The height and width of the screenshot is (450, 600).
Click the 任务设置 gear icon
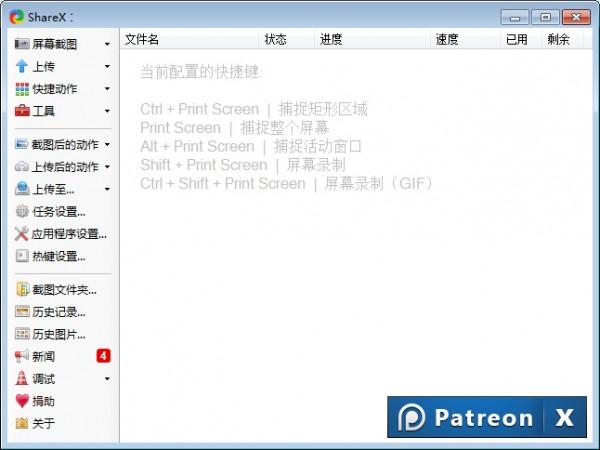pyautogui.click(x=22, y=211)
